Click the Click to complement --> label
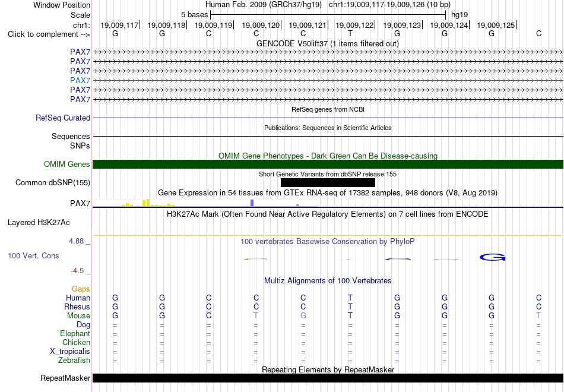 pyautogui.click(x=49, y=34)
